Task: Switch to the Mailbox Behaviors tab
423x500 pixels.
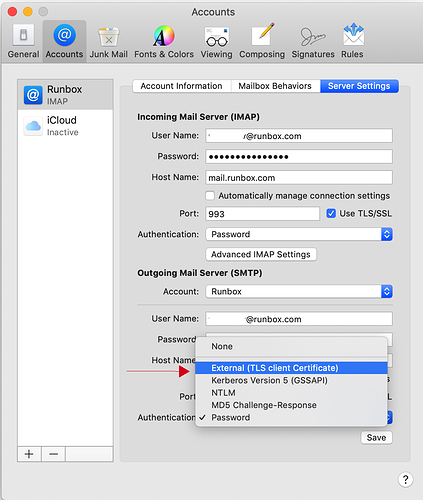Action: tap(275, 86)
